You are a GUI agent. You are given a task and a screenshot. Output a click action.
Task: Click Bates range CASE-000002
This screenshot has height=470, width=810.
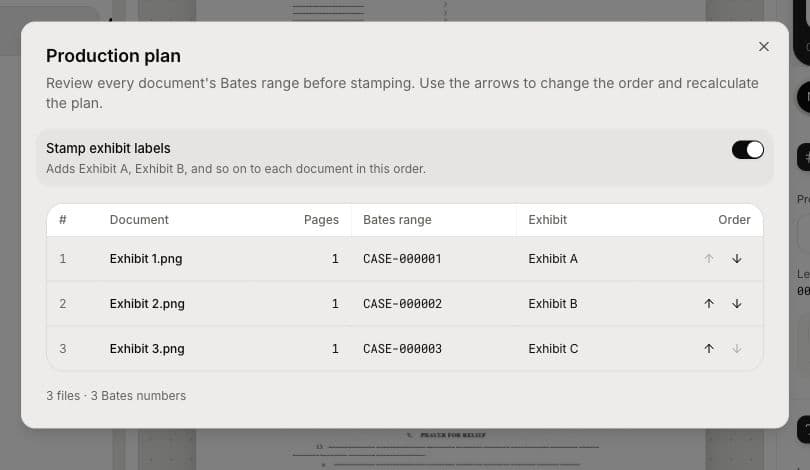(402, 304)
